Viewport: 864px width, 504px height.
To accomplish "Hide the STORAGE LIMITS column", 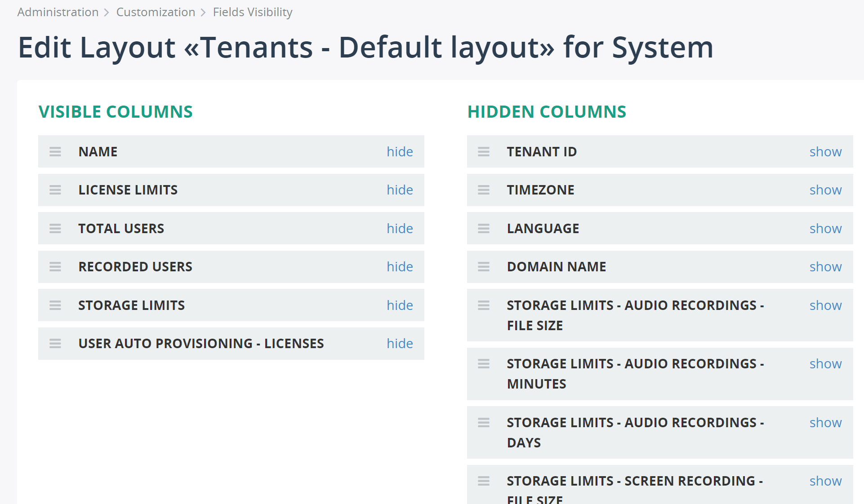I will [400, 305].
